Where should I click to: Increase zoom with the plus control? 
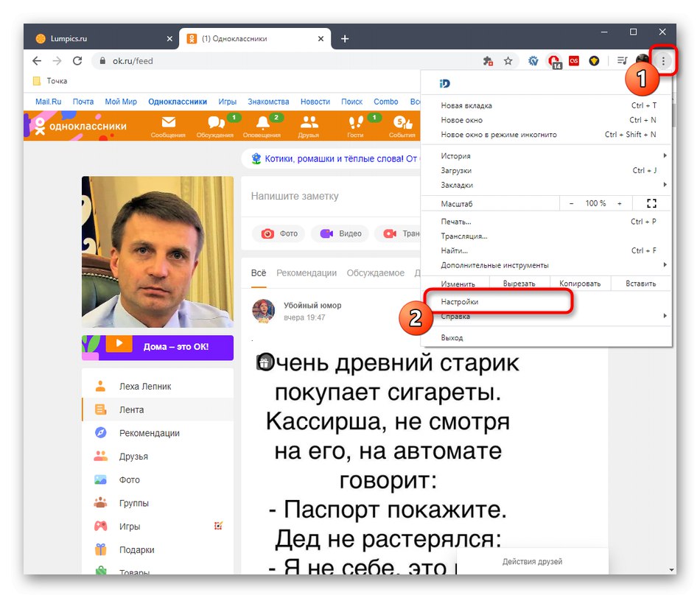coord(619,203)
